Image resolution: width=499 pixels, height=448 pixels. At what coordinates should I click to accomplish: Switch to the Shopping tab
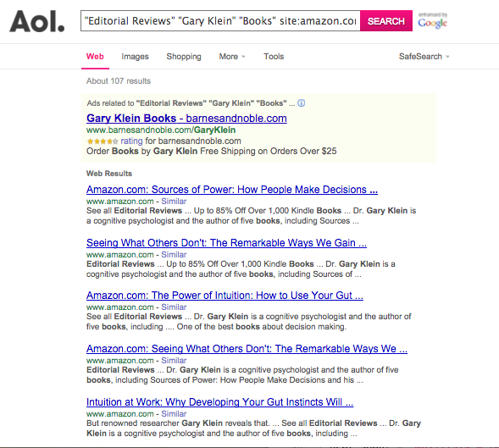(x=184, y=57)
